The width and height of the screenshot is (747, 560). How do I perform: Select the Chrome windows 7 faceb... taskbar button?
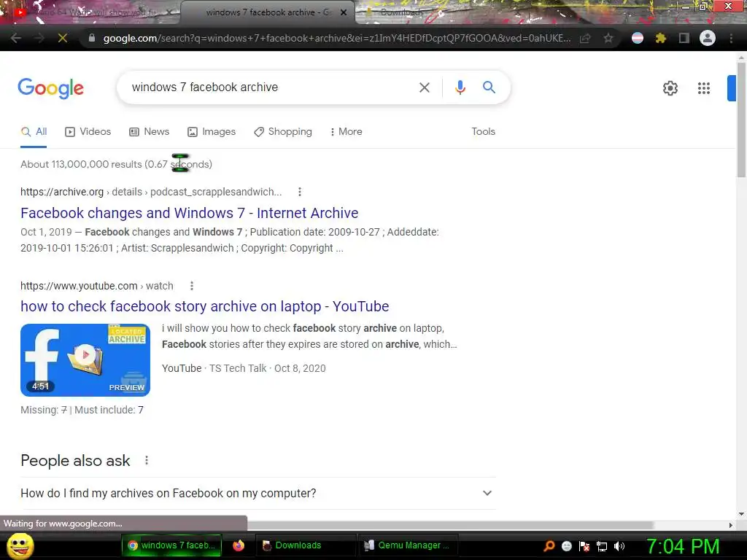(x=172, y=545)
